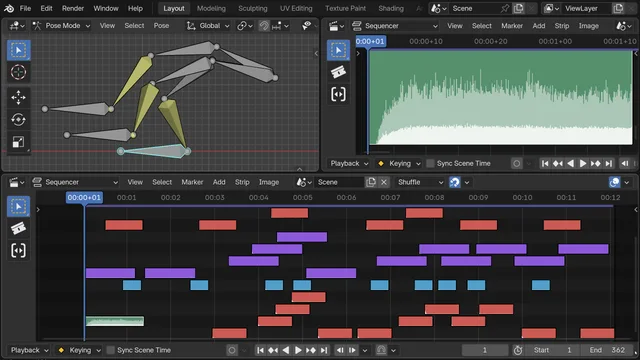Play animation in bottom playback controls
Image resolution: width=640 pixels, height=360 pixels.
[298, 350]
